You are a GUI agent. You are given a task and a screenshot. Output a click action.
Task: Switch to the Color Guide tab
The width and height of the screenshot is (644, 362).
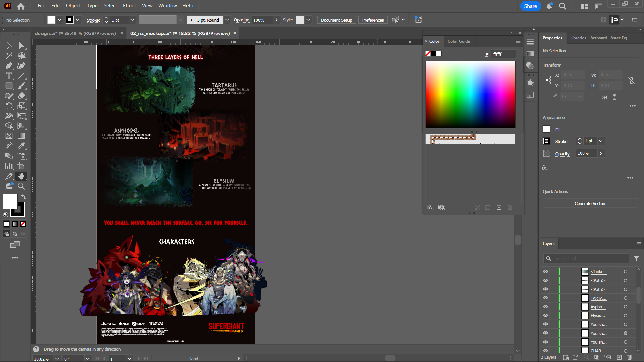coord(459,41)
